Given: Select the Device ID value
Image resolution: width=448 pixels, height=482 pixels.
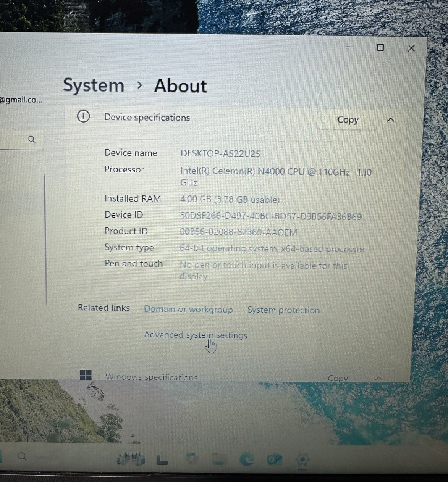Looking at the screenshot, I should (270, 216).
